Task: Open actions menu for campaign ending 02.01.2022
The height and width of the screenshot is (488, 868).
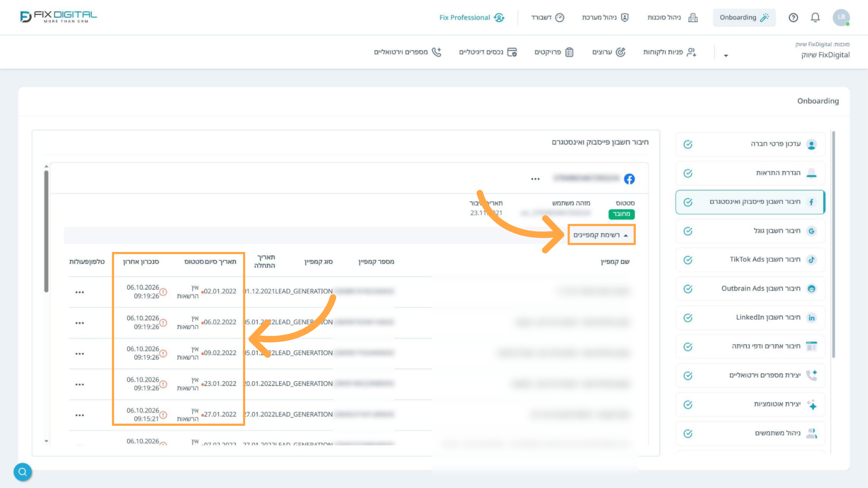Action: pos(80,292)
